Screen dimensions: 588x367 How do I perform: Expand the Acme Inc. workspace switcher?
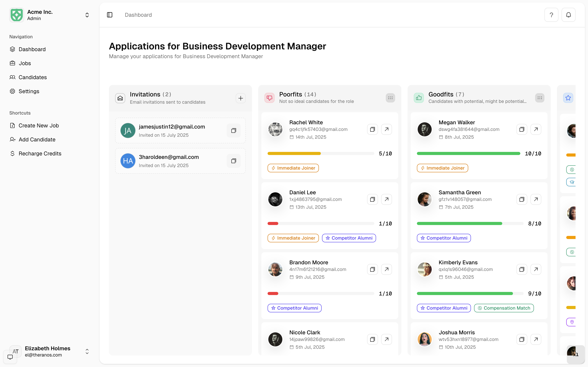point(87,15)
